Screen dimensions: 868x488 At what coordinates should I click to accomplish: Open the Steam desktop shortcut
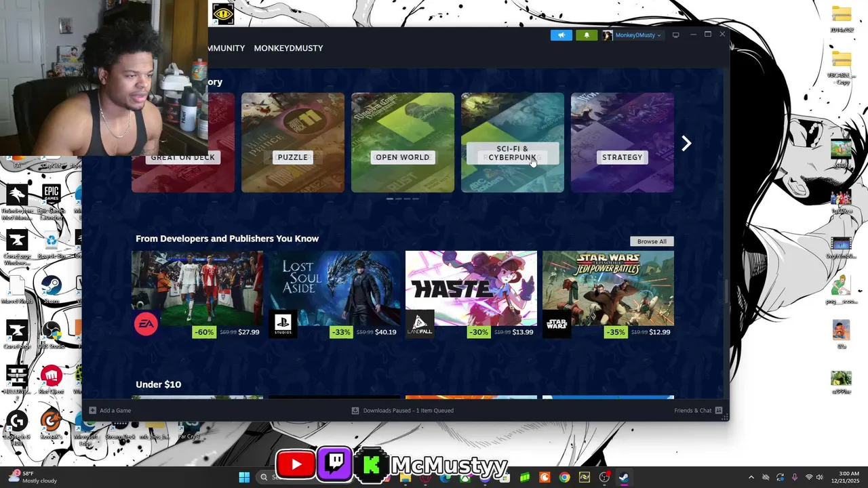[52, 290]
